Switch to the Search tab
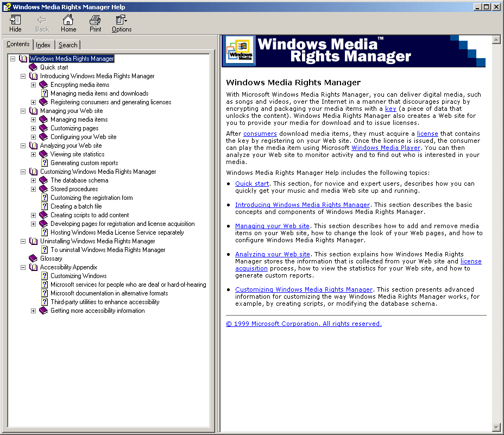Viewport: 504px width, 435px height. (x=68, y=45)
